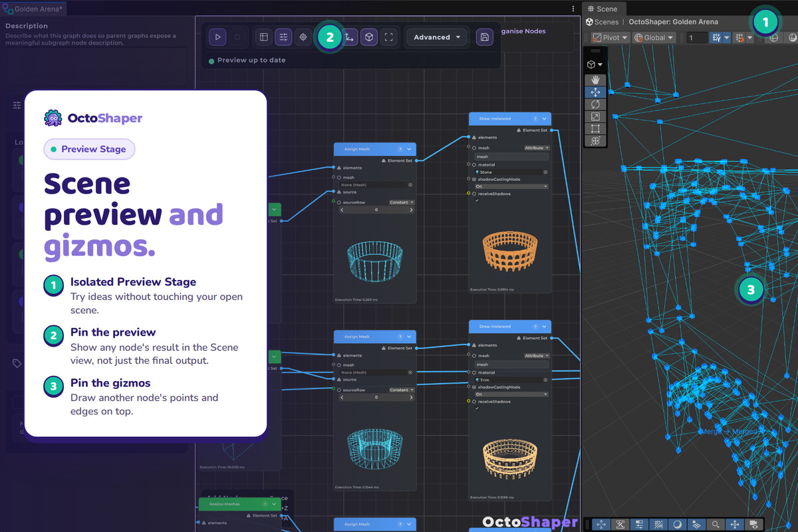Image resolution: width=798 pixels, height=532 pixels.
Task: Click the Play preview button in graph toolbar
Action: click(x=217, y=37)
